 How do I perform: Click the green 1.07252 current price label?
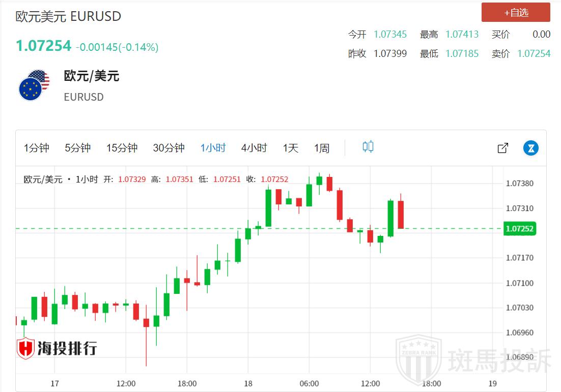click(x=519, y=229)
